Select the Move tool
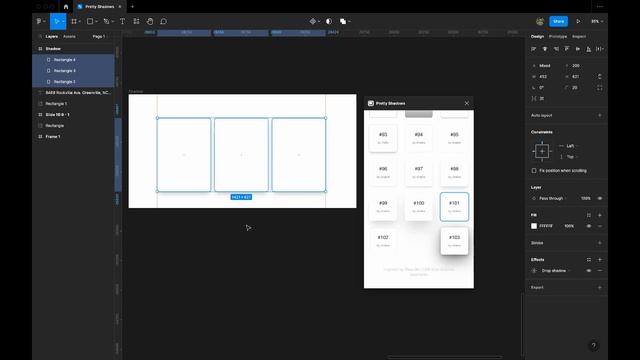640x360 pixels. 56,21
